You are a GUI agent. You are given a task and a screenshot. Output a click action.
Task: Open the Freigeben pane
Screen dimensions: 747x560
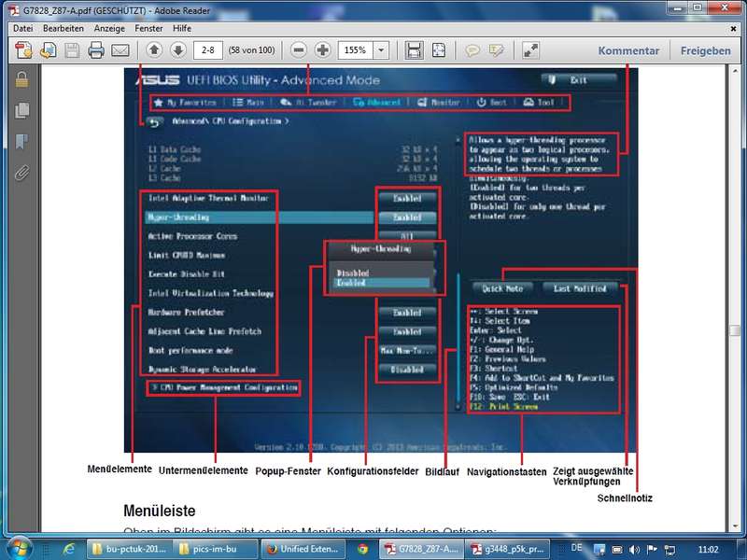click(706, 50)
